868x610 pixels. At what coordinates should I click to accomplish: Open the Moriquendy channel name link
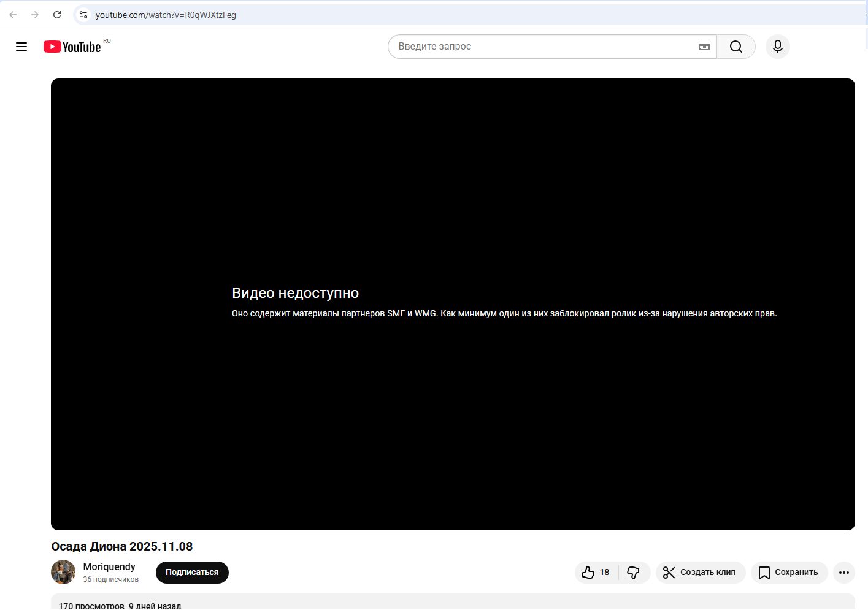point(109,566)
